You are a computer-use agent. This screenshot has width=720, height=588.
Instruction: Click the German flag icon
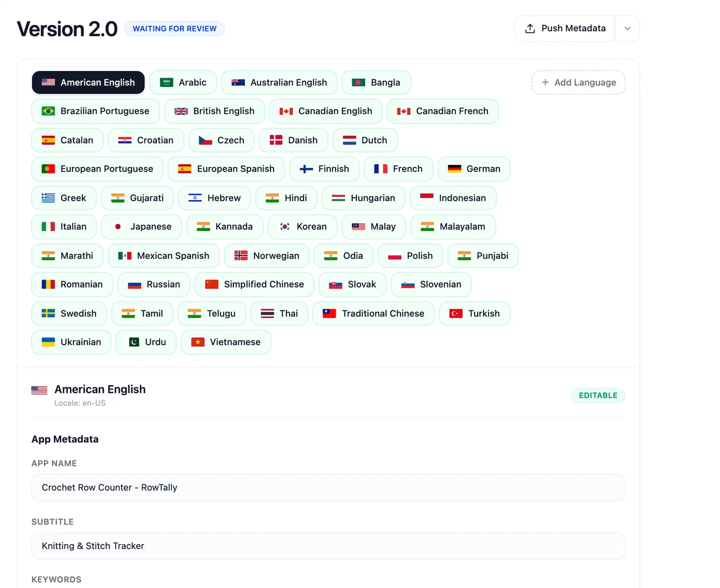455,169
